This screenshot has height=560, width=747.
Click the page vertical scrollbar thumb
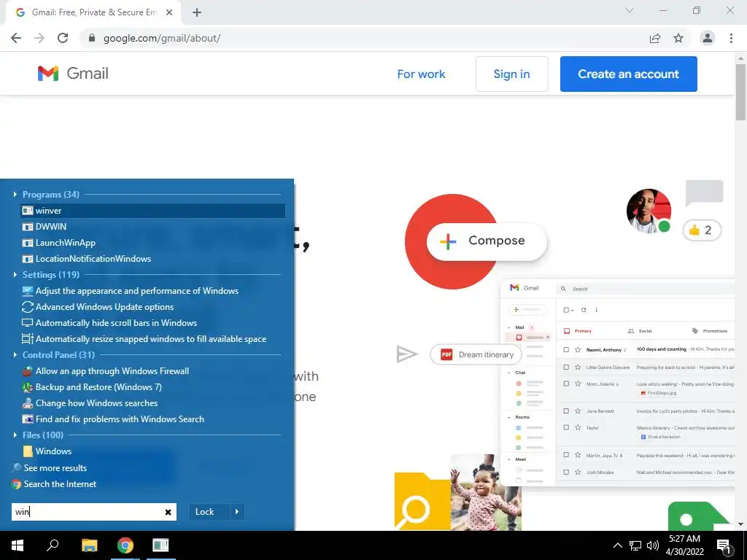point(740,91)
